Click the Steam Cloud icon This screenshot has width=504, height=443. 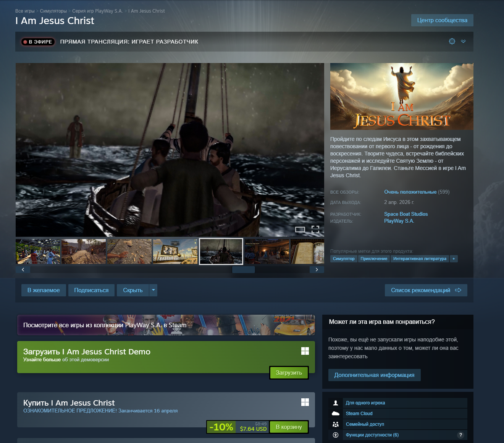pos(336,414)
